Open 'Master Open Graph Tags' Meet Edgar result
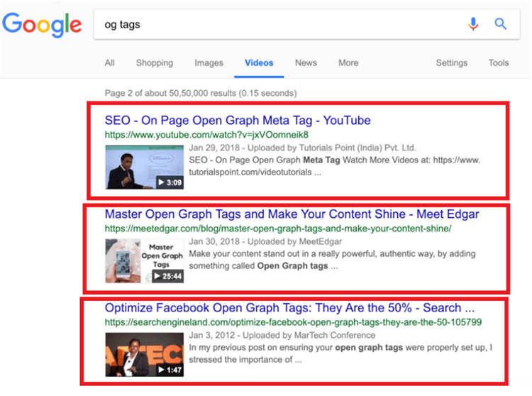 point(292,214)
